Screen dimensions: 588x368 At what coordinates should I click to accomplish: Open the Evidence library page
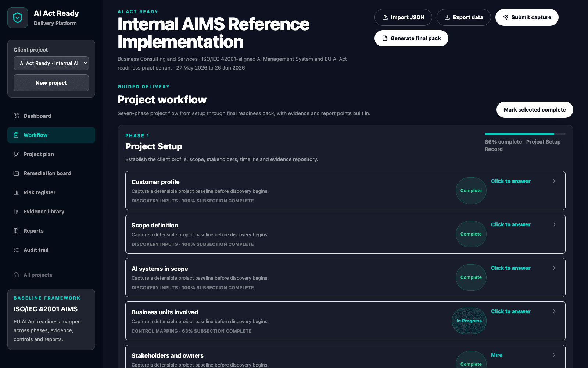[x=51, y=212]
